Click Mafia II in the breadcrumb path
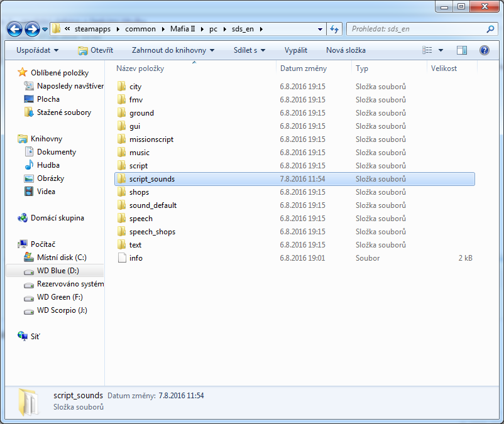 point(183,29)
